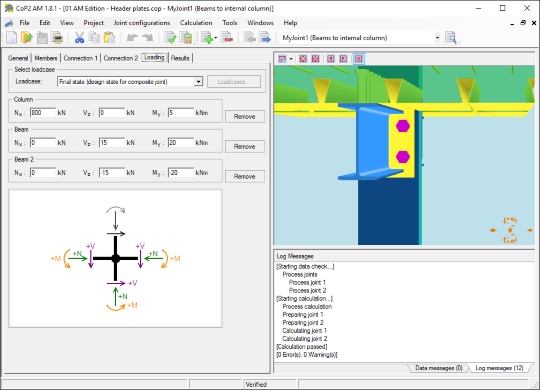Open the Loadcase dropdown list
540x390 pixels.
198,82
